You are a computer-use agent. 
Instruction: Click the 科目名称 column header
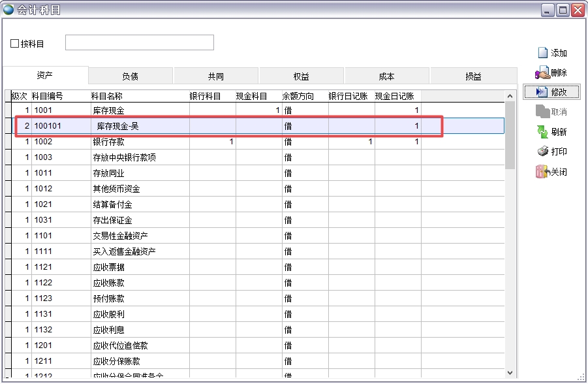coord(106,96)
